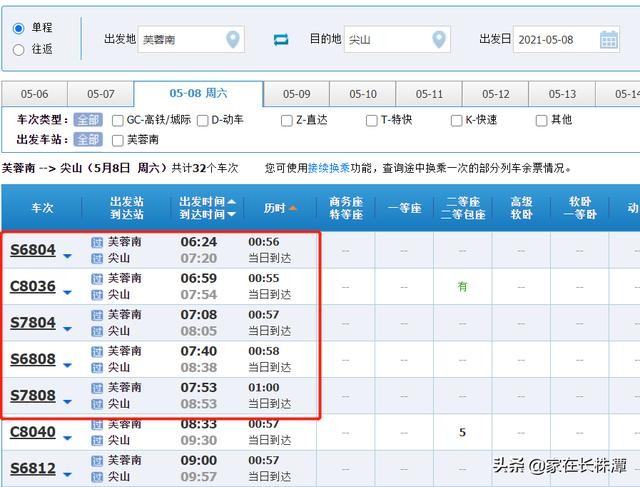Click the location pin icon in 出发地 field

point(233,40)
